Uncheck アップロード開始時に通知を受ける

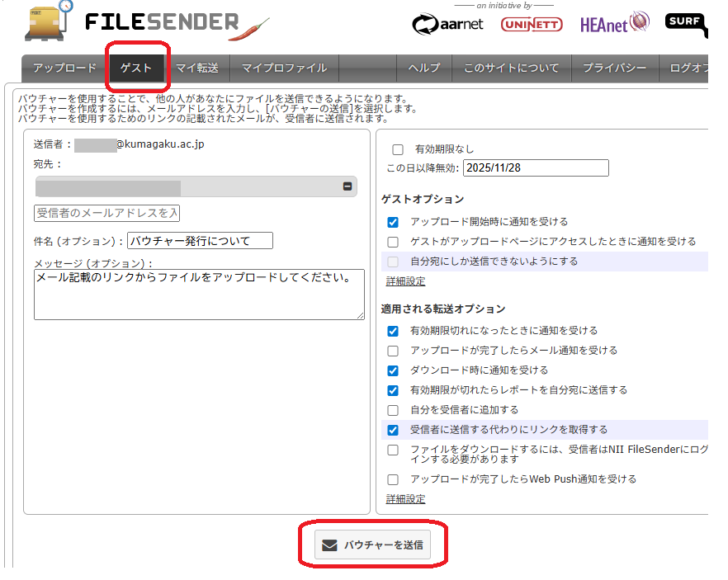[393, 222]
